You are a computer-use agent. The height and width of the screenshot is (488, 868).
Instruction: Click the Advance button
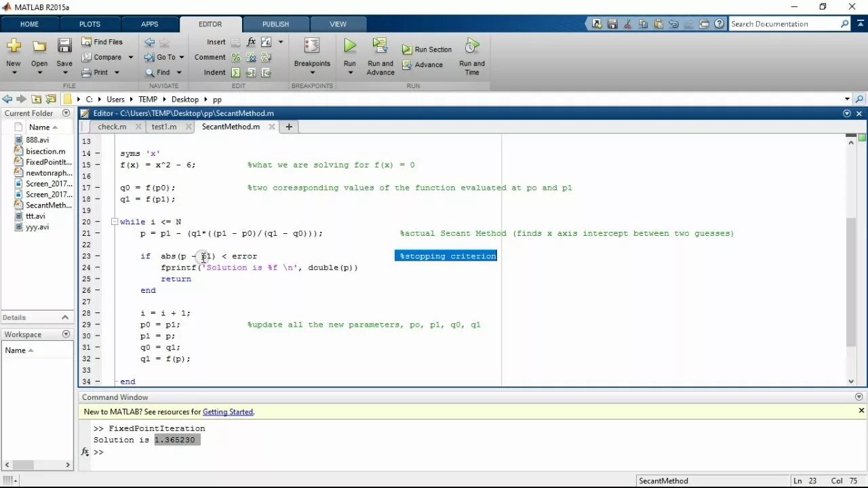pos(422,65)
